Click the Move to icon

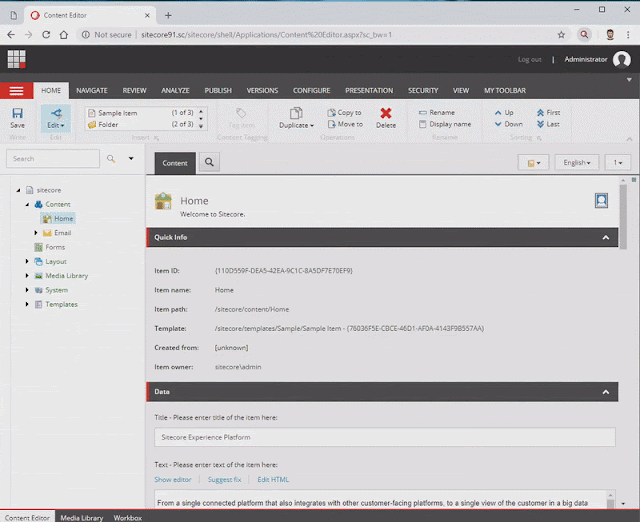(331, 124)
